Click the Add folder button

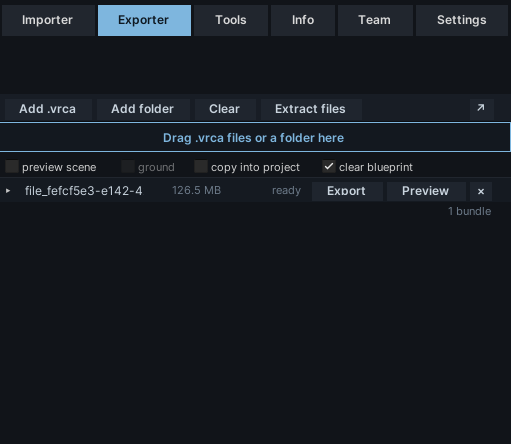(x=143, y=109)
